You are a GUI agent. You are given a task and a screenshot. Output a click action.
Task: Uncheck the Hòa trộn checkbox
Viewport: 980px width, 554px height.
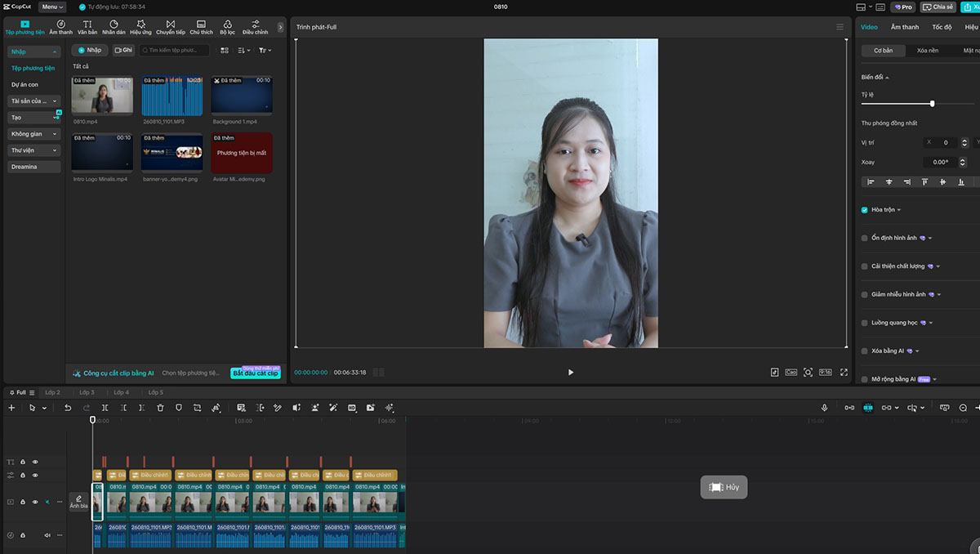click(865, 210)
